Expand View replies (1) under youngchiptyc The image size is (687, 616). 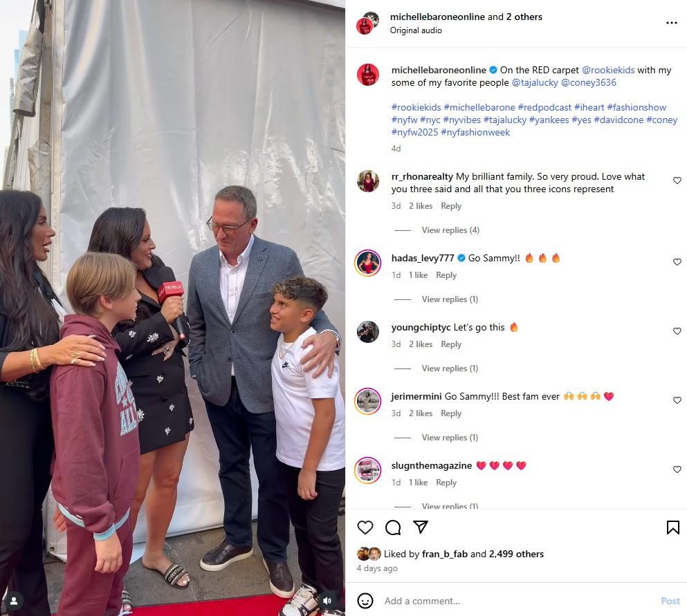(450, 368)
